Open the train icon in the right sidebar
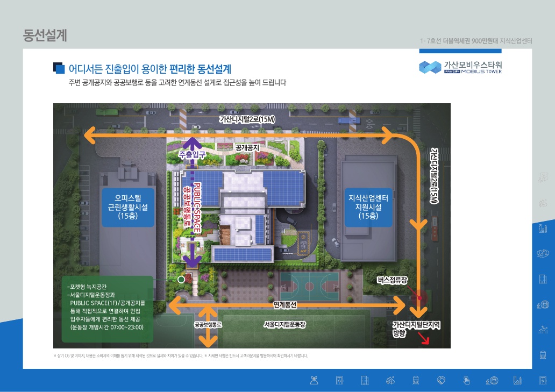555x392 pixels. click(543, 354)
